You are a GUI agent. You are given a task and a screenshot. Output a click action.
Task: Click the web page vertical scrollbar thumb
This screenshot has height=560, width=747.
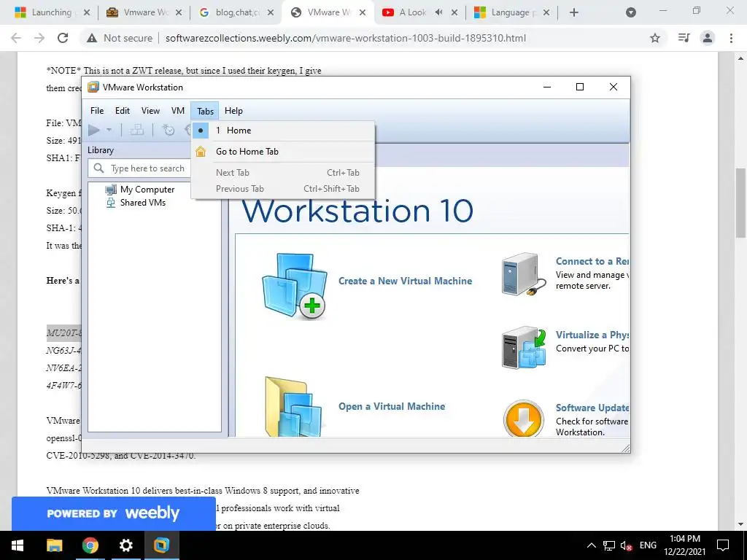point(741,203)
